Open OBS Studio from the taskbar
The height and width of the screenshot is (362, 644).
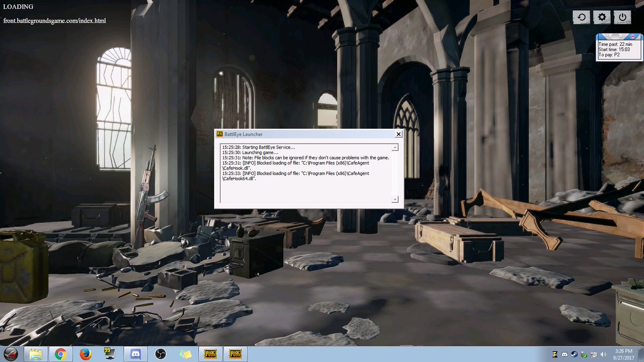tap(159, 354)
